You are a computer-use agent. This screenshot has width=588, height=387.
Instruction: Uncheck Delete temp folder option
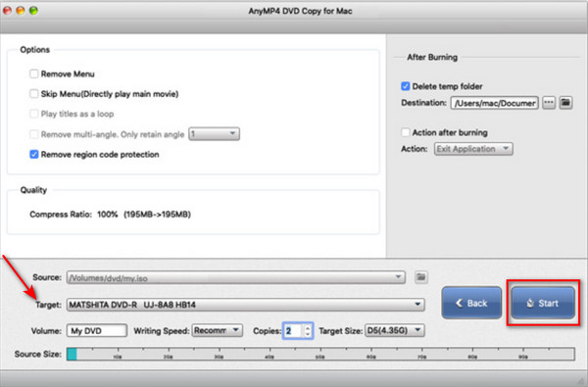406,86
